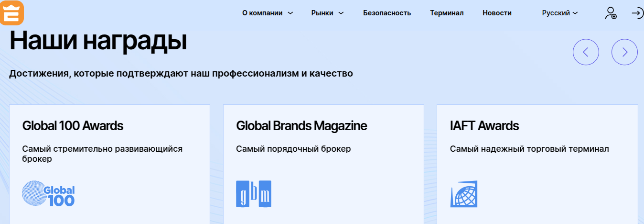Expand the О компании menu

coord(268,13)
